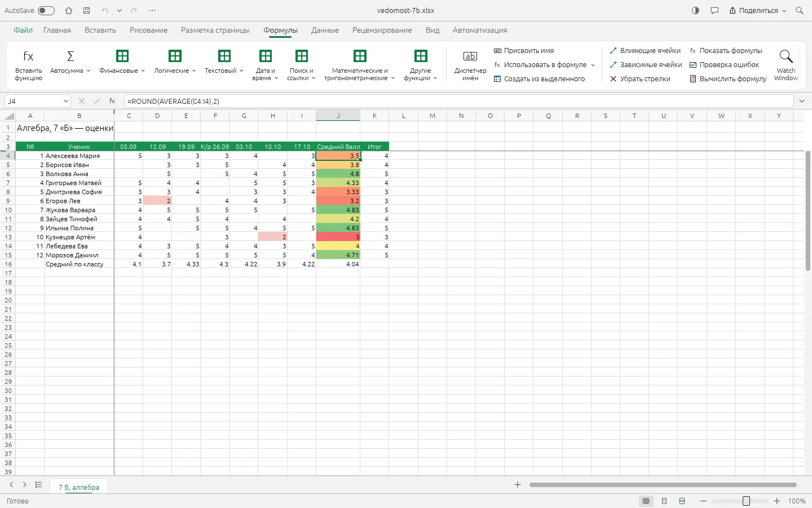Expand the formula bar chevron
The image size is (812, 508).
pos(802,101)
